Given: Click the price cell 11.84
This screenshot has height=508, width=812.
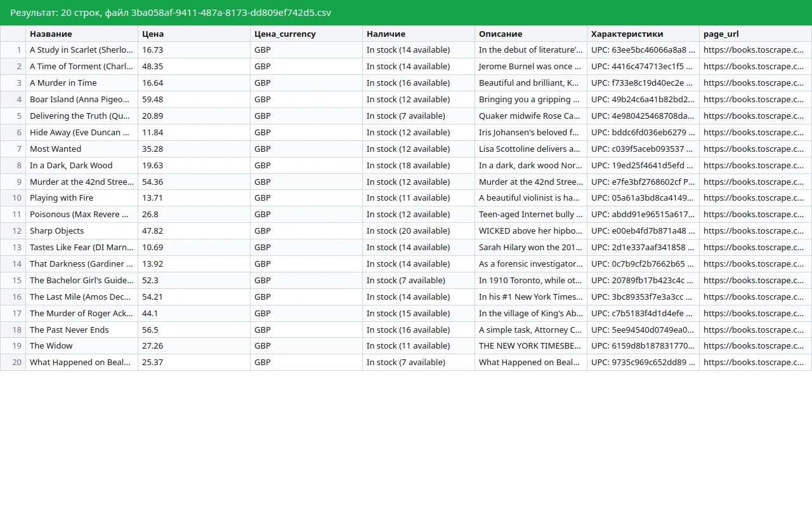Looking at the screenshot, I should 194,132.
